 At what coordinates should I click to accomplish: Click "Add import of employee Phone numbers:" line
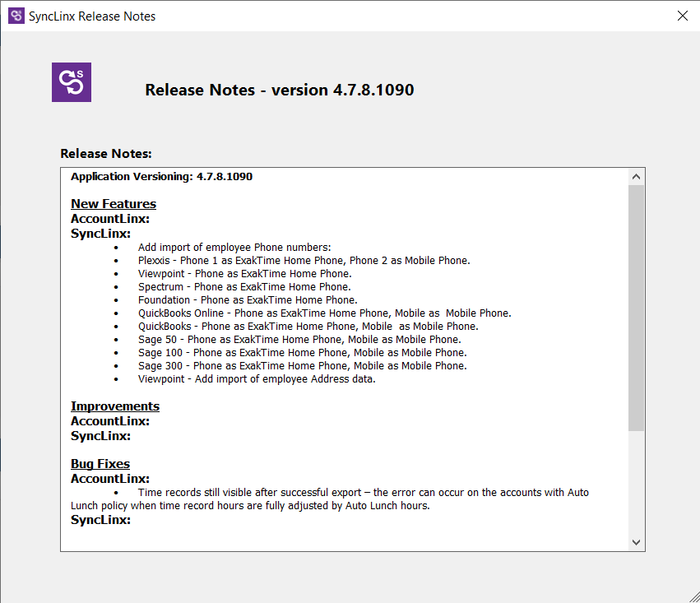coord(234,248)
